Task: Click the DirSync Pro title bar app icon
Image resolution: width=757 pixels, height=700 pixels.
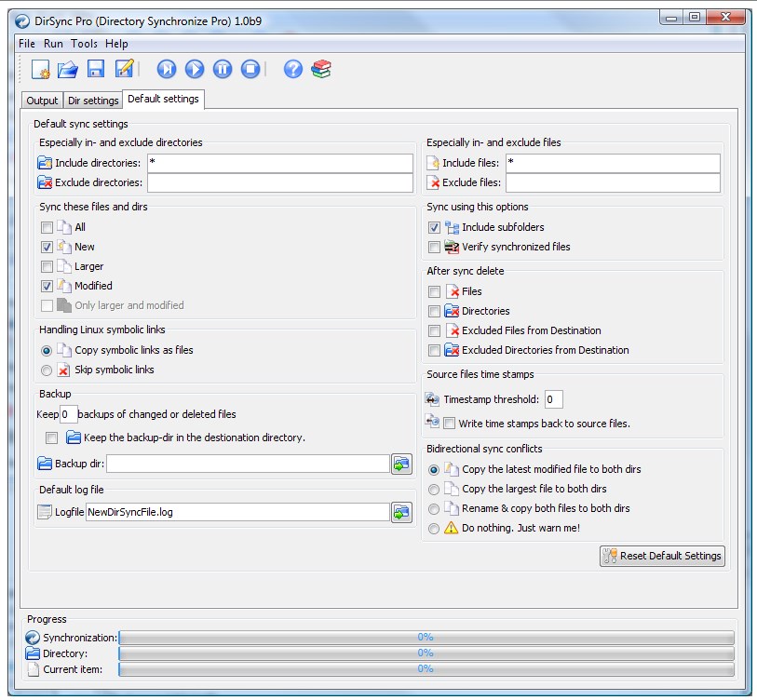Action: click(22, 21)
